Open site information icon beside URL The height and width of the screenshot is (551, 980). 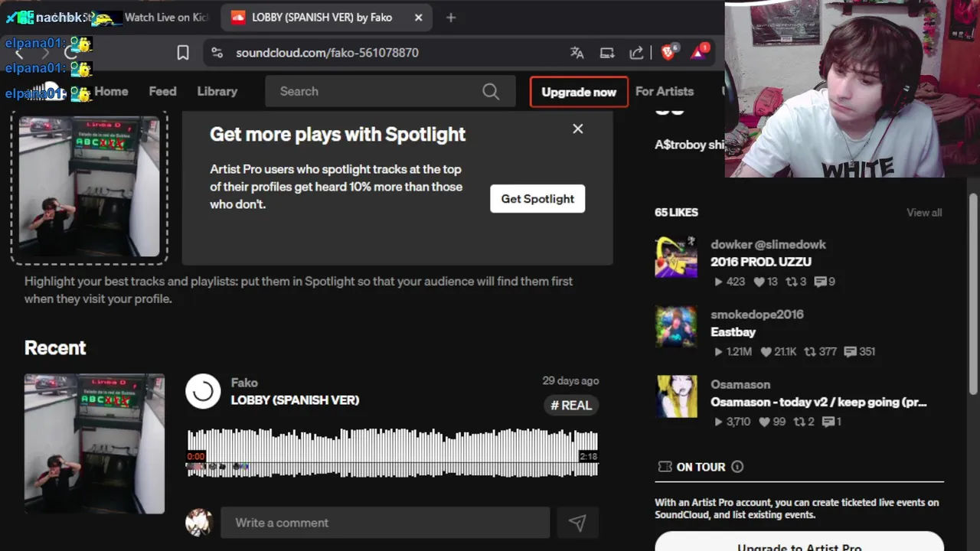coord(217,53)
